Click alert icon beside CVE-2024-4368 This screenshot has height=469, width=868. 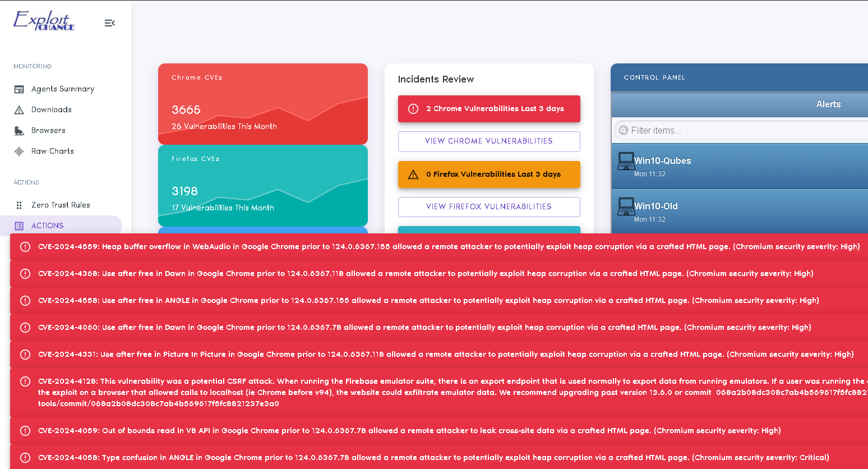pos(25,274)
